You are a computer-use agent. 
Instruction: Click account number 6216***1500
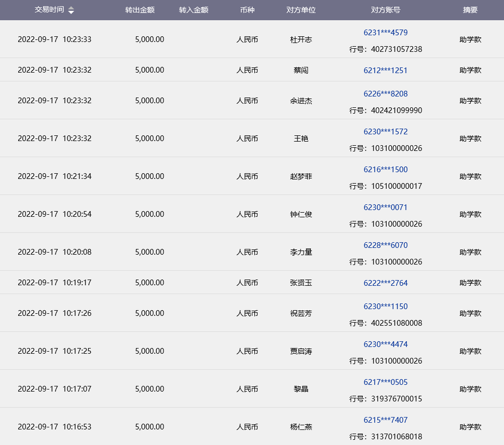(x=385, y=170)
